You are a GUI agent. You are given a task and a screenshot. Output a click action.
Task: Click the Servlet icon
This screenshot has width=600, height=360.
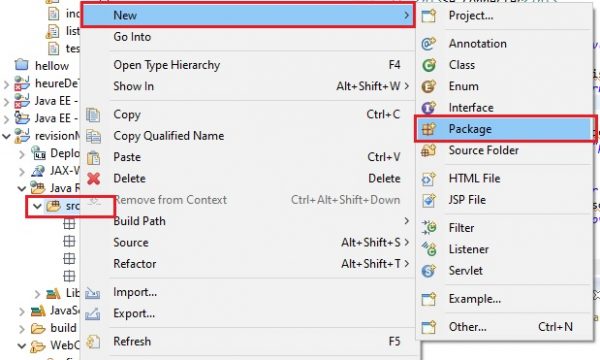(429, 271)
